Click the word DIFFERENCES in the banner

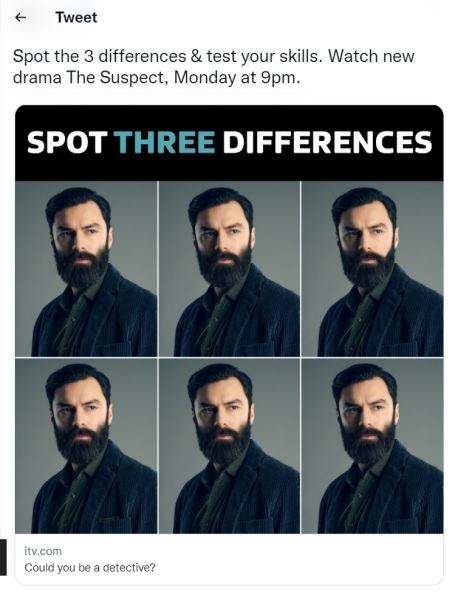(328, 142)
